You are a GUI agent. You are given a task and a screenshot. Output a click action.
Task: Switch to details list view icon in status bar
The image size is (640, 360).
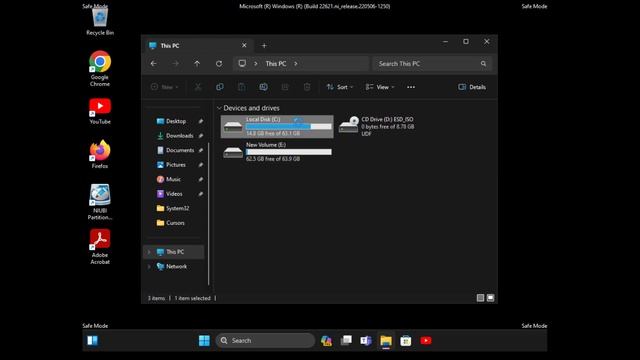coord(480,298)
